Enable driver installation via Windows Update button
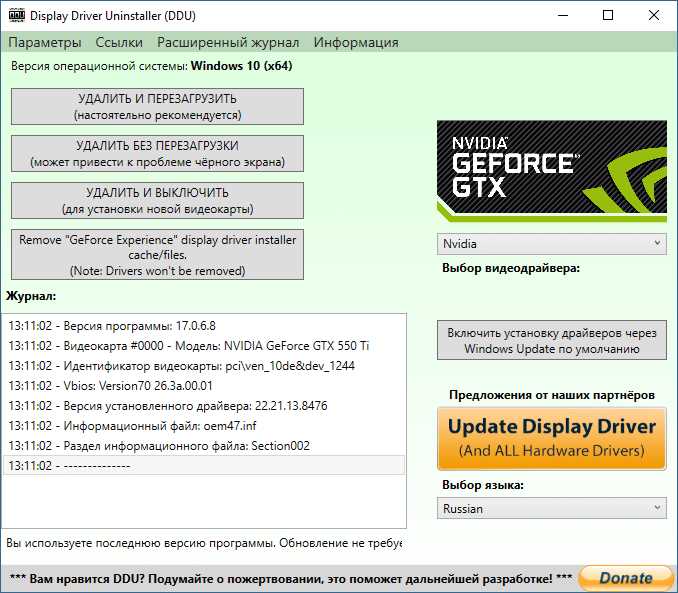 click(x=551, y=341)
